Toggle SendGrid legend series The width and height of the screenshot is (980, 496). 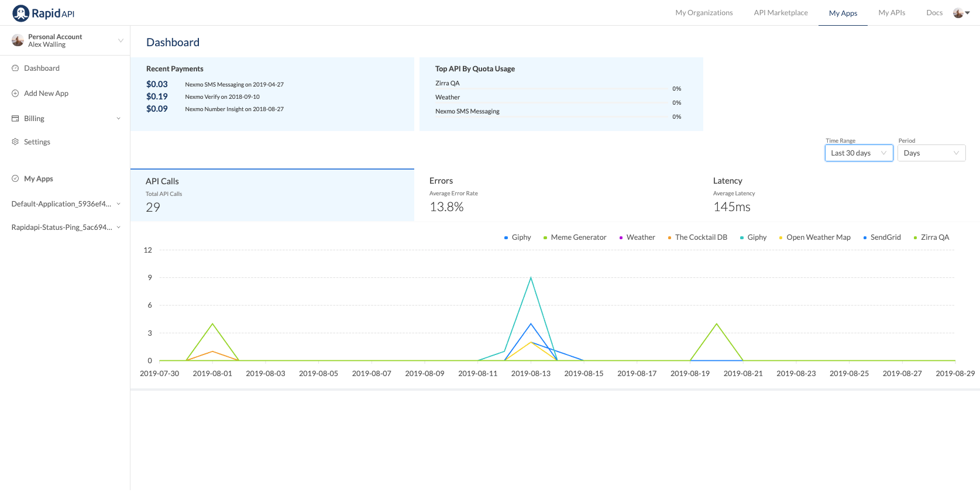tap(882, 237)
